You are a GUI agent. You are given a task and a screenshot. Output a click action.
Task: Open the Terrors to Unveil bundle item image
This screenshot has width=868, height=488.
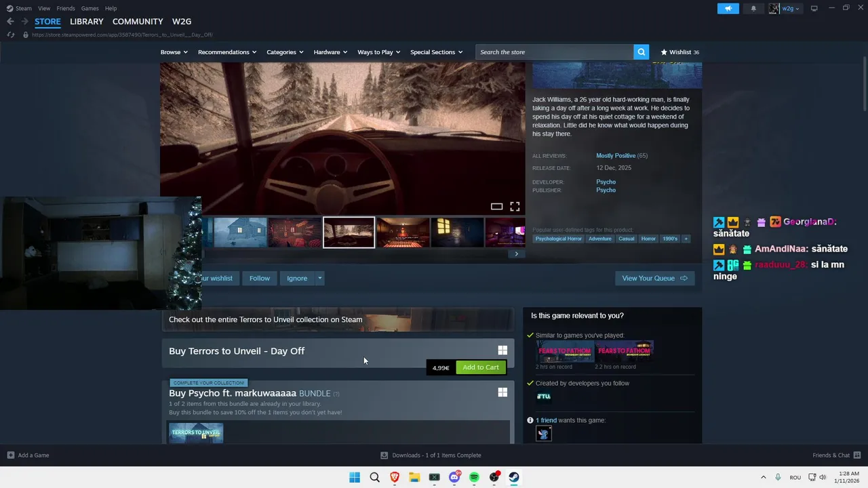click(196, 432)
